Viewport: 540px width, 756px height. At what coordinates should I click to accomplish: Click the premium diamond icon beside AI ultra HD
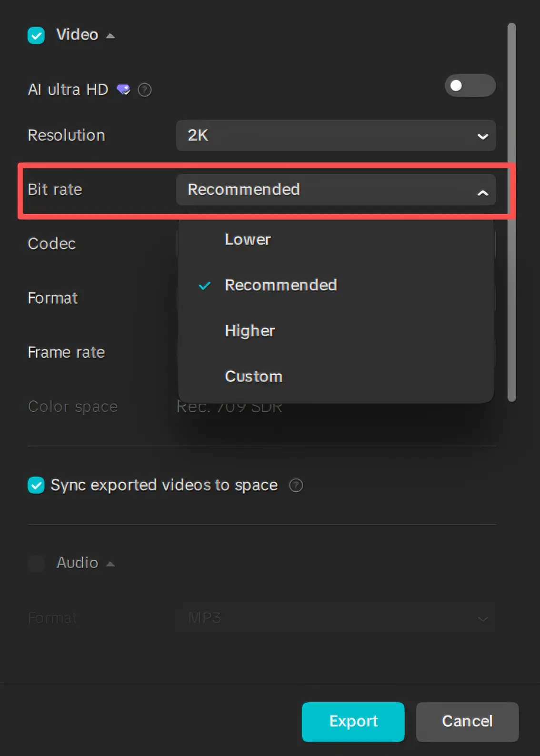tap(123, 90)
